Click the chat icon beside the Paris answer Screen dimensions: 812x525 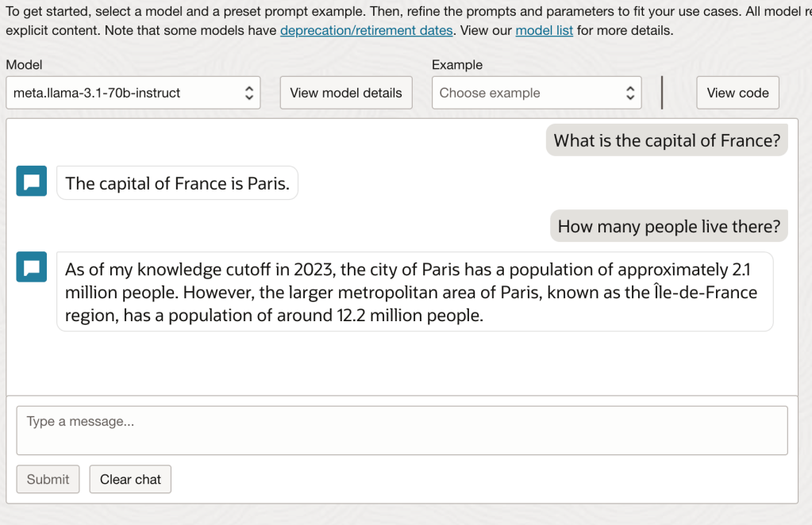(x=32, y=182)
